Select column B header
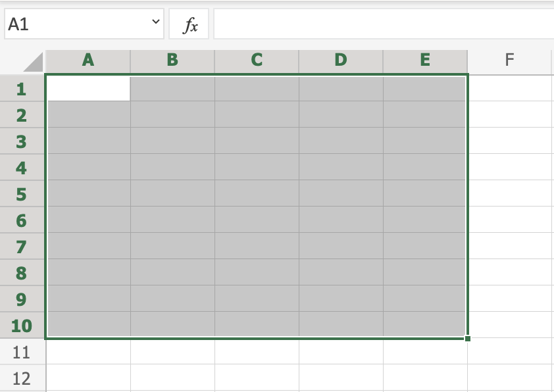The width and height of the screenshot is (554, 392). 172,61
